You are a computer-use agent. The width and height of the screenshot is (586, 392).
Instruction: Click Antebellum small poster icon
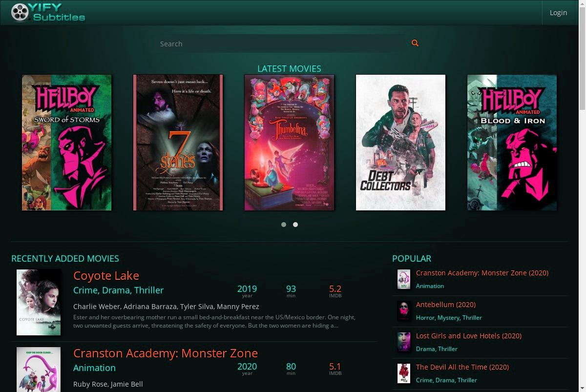(403, 310)
